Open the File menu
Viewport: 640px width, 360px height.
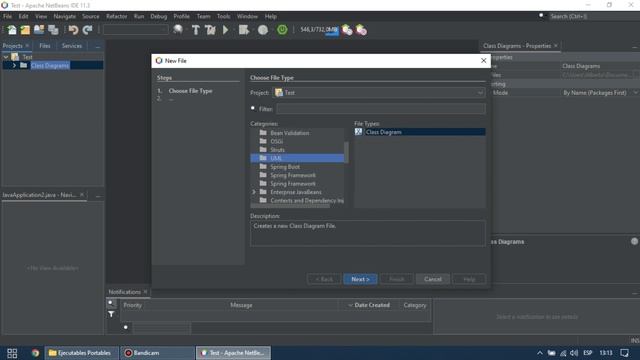[x=7, y=16]
